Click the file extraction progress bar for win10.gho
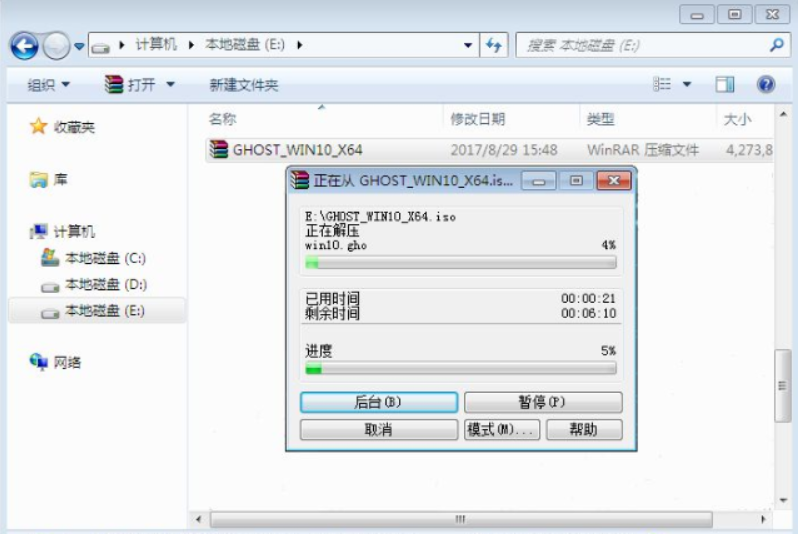The width and height of the screenshot is (798, 535). tap(461, 263)
